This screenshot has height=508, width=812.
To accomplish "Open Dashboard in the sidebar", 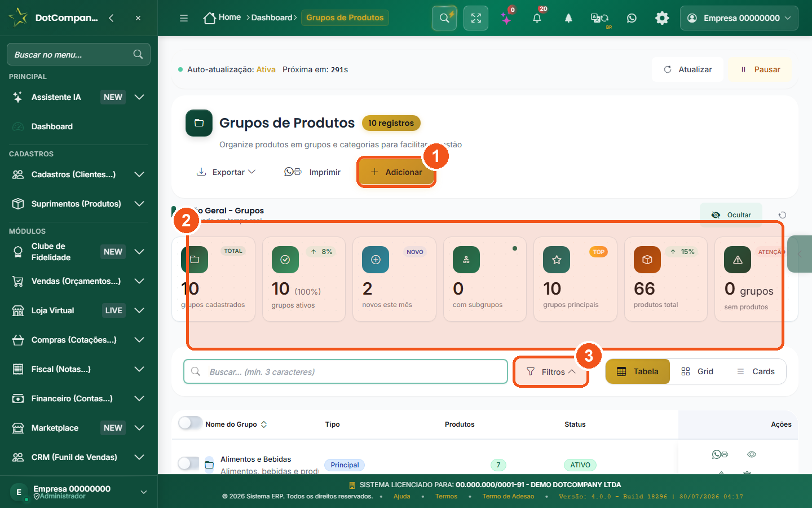I will coord(78,126).
